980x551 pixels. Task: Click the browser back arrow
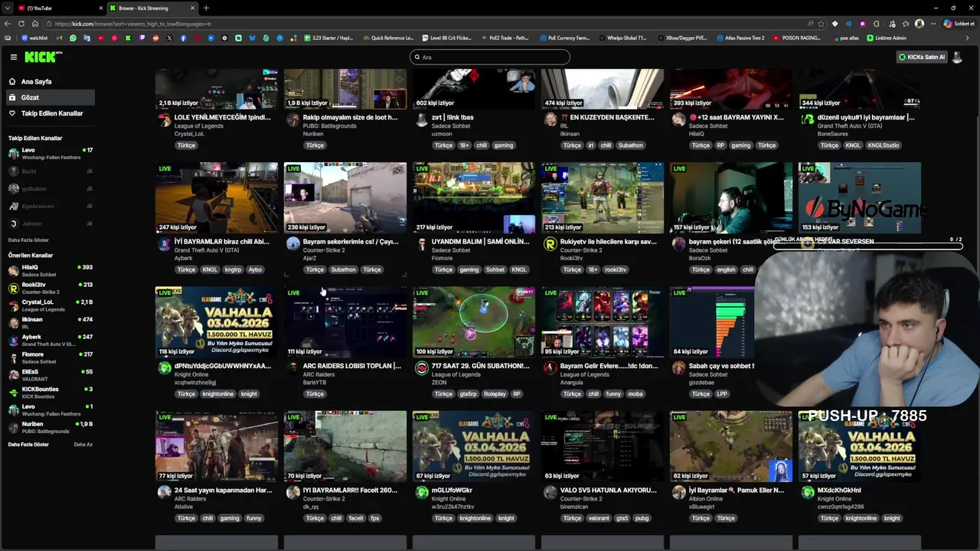(8, 24)
